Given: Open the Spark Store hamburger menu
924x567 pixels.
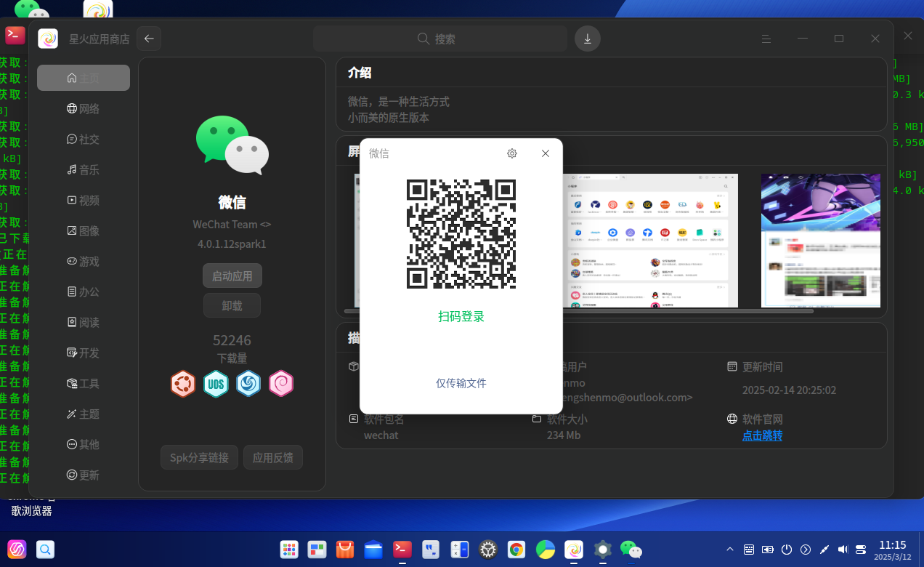Looking at the screenshot, I should tap(766, 39).
